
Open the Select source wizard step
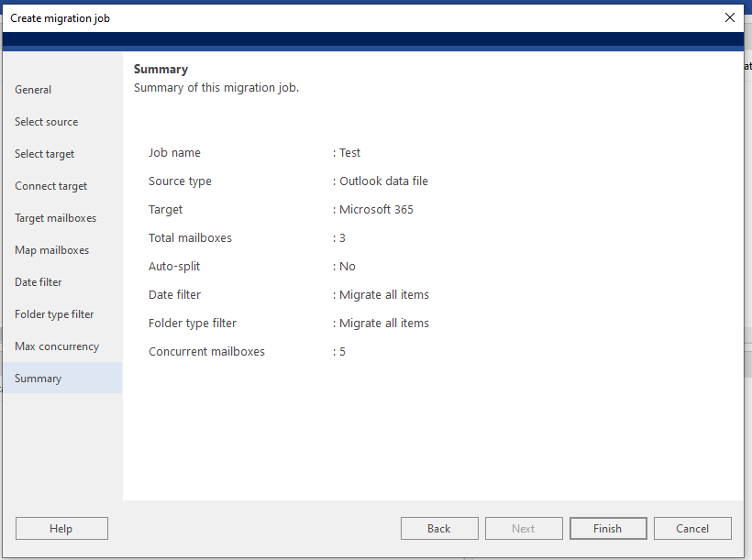pos(46,121)
